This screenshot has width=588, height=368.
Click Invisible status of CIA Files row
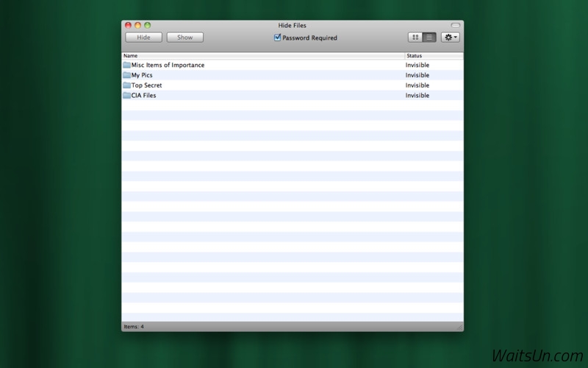(417, 96)
